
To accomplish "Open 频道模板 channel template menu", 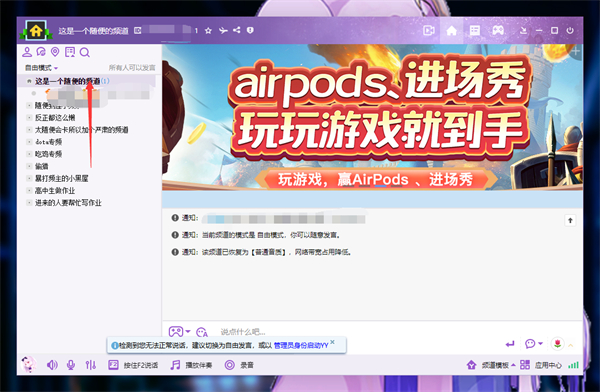I will (x=491, y=365).
